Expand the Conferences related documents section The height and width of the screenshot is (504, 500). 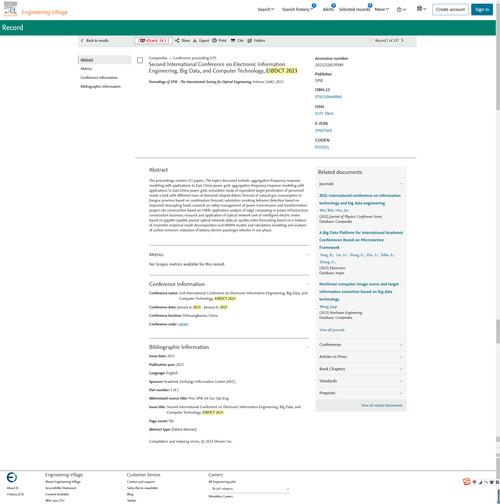pos(361,345)
